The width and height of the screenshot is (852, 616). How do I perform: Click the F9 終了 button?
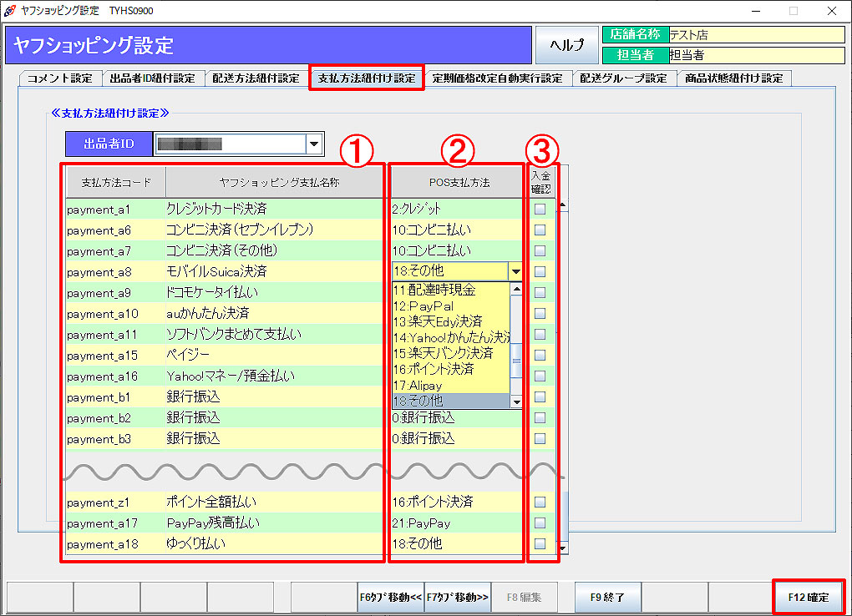pyautogui.click(x=607, y=597)
